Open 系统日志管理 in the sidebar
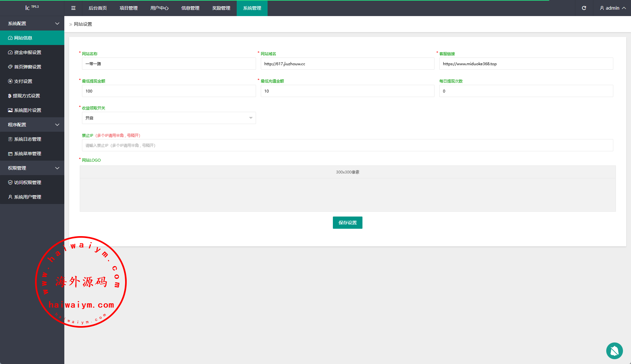 (x=28, y=139)
